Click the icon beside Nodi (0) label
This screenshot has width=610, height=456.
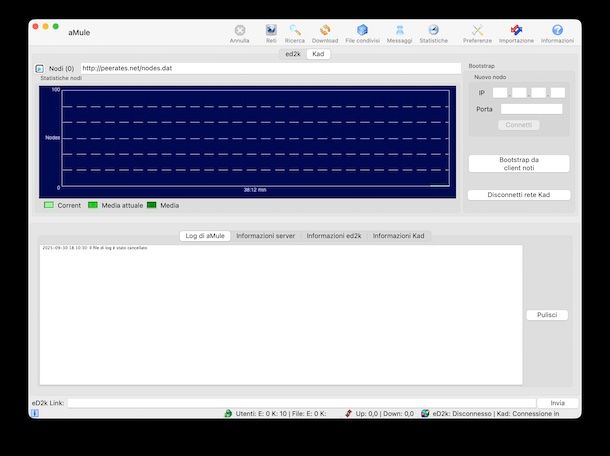39,68
